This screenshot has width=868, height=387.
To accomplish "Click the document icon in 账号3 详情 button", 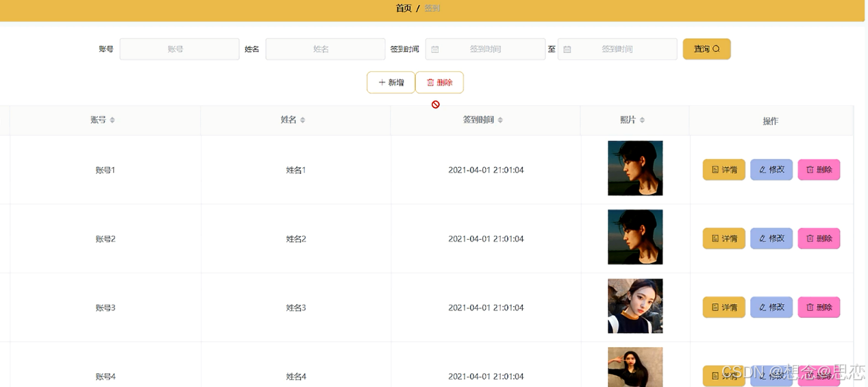I will (x=715, y=308).
